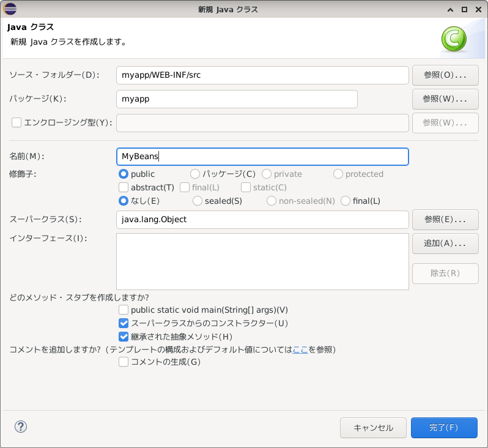Select the パッケージ(C) modifier radio button
488x448 pixels.
pyautogui.click(x=195, y=174)
